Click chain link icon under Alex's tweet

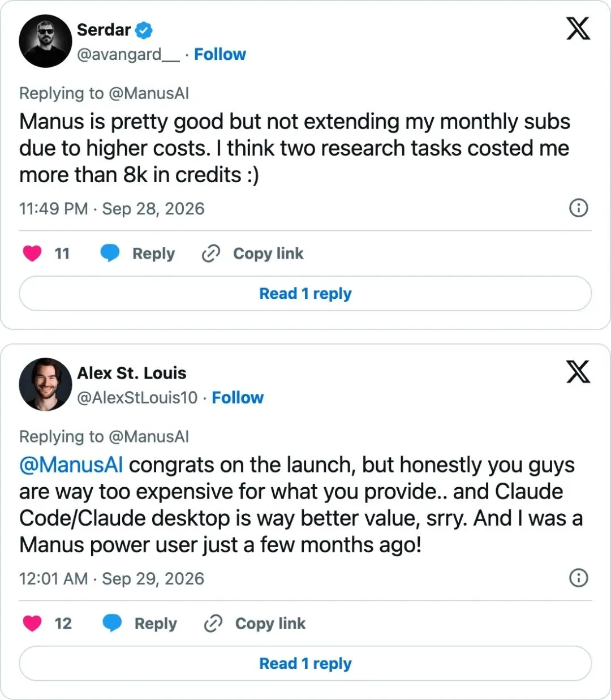click(x=213, y=624)
